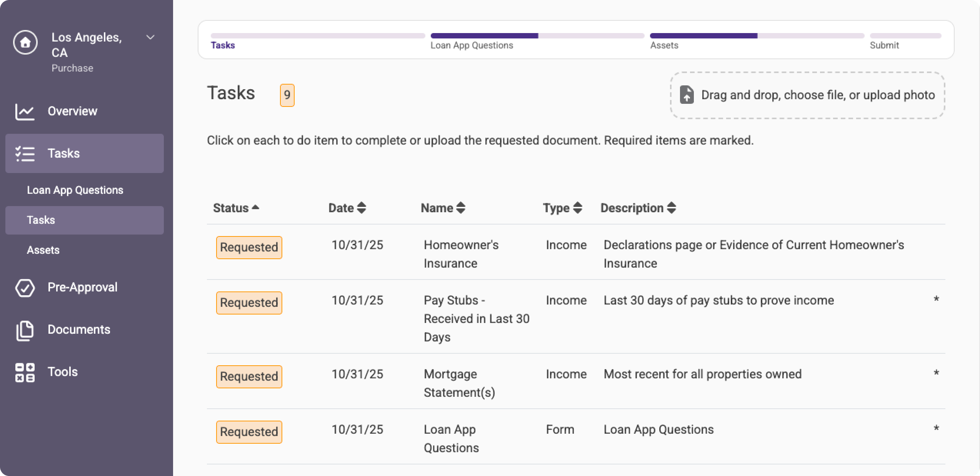
Task: Sort tasks by Description column arrows
Action: pos(672,208)
